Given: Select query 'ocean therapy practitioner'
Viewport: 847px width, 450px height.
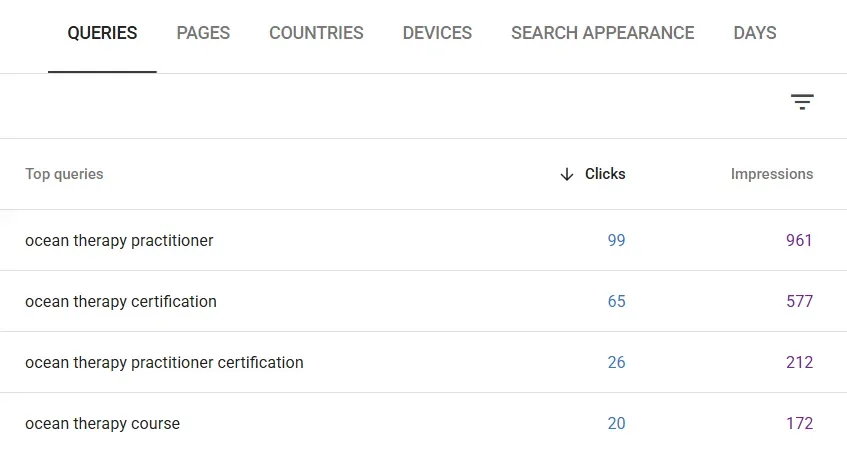Looking at the screenshot, I should click(119, 240).
